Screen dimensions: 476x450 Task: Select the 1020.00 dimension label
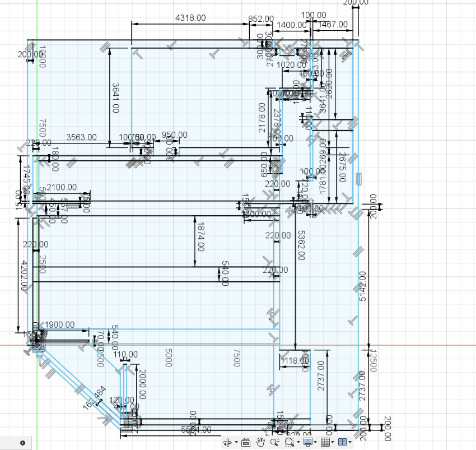point(291,64)
